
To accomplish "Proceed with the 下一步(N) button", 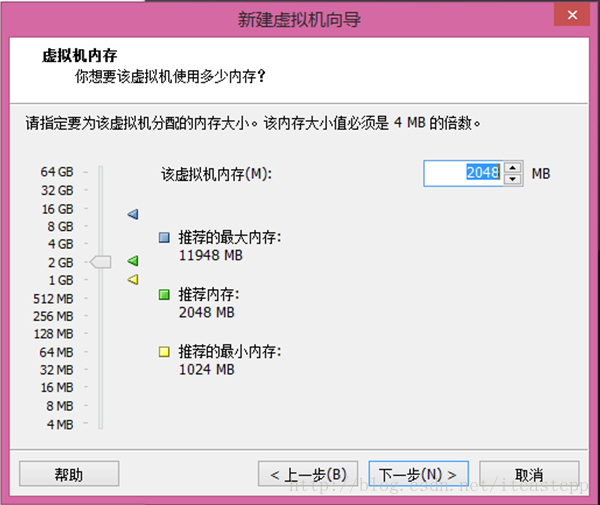I will point(418,474).
